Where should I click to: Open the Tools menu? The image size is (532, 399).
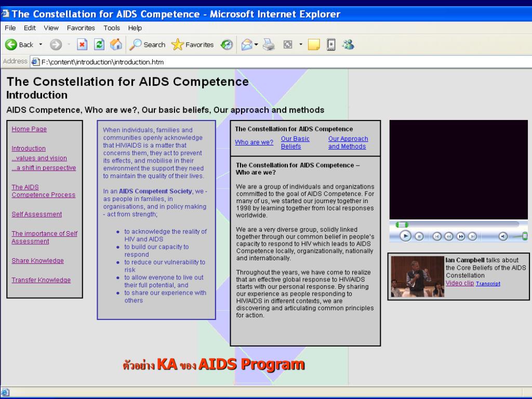coord(112,28)
